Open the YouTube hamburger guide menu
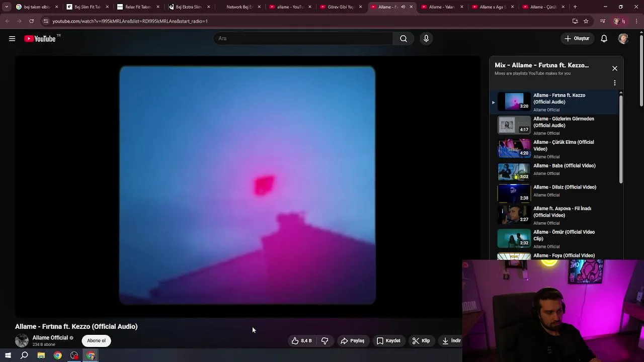This screenshot has height=362, width=644. (x=12, y=39)
